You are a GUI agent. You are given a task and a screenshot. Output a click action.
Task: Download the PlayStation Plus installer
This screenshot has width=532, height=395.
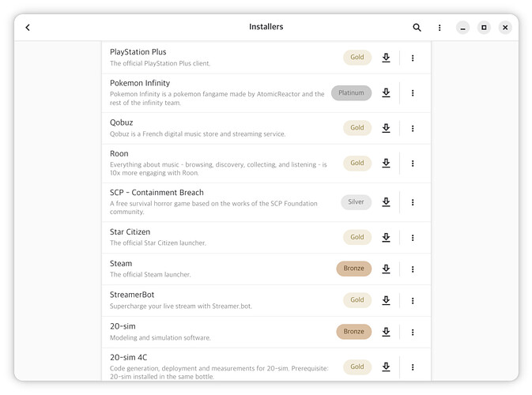[x=386, y=58]
